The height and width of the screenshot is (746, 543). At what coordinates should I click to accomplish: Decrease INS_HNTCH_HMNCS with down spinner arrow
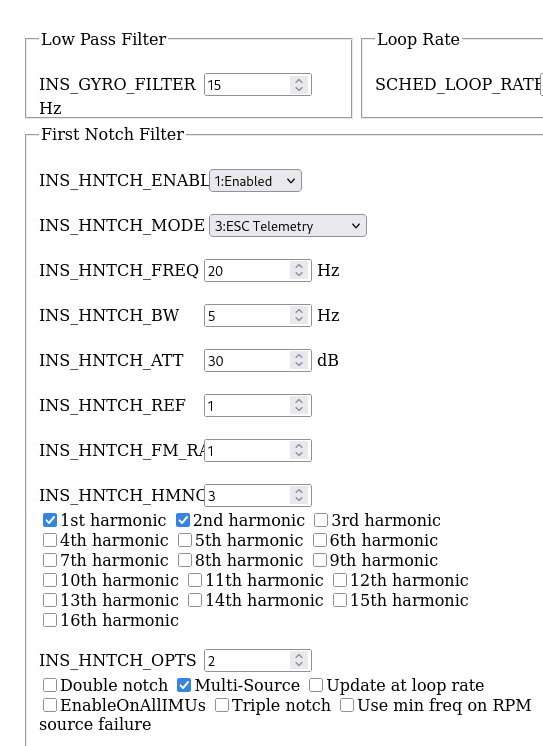click(299, 500)
